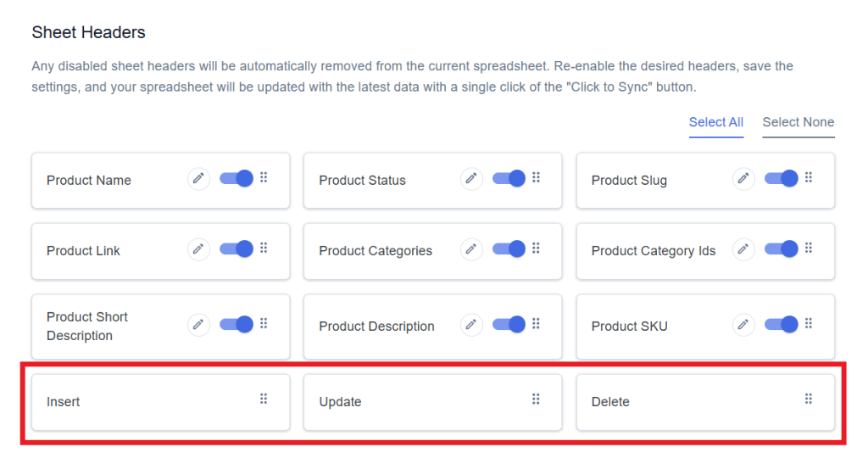
Task: Edit the Product Status header label
Action: (471, 179)
